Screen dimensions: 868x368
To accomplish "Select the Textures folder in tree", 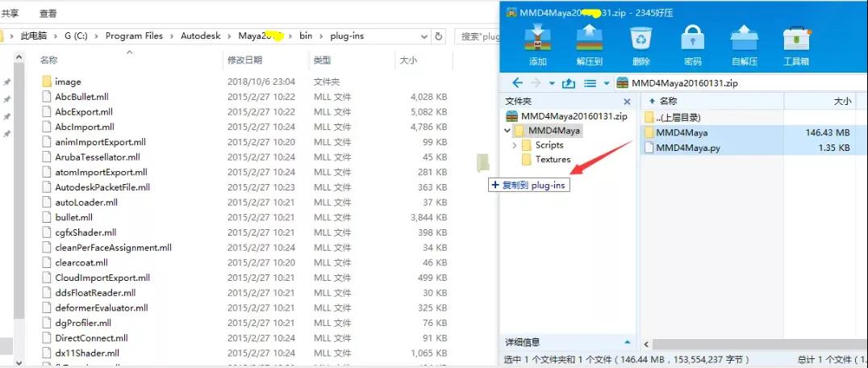I will [546, 159].
